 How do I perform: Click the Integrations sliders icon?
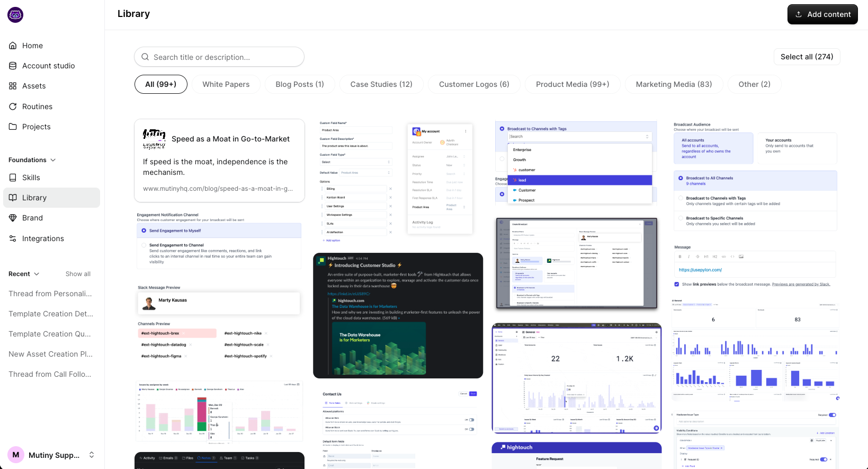click(13, 238)
